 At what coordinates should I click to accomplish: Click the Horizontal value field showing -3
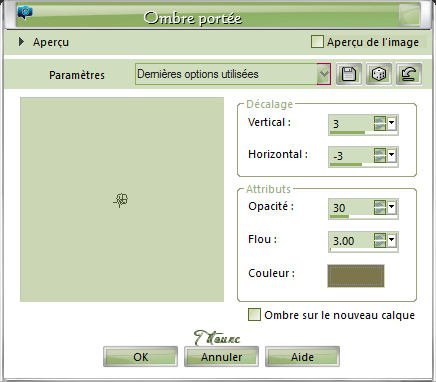351,155
